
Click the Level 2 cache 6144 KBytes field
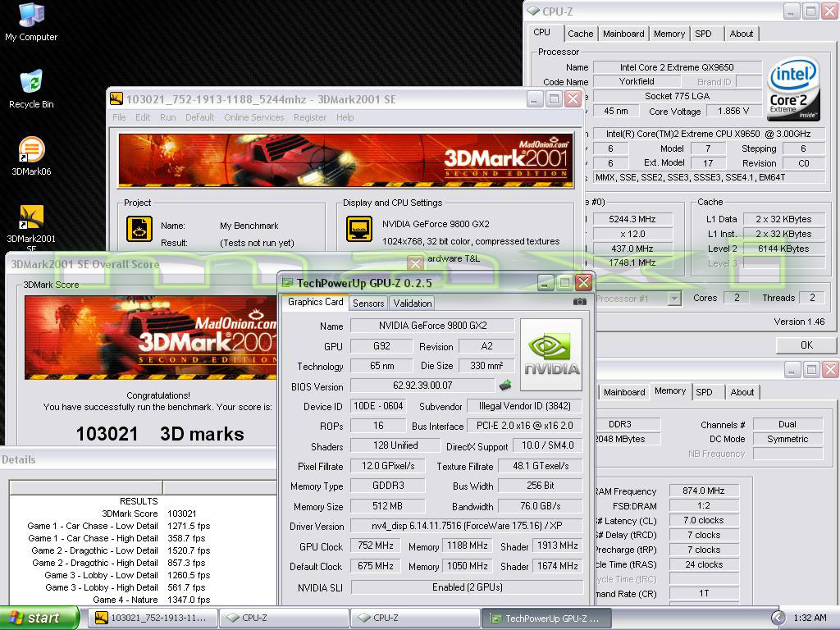(x=783, y=249)
